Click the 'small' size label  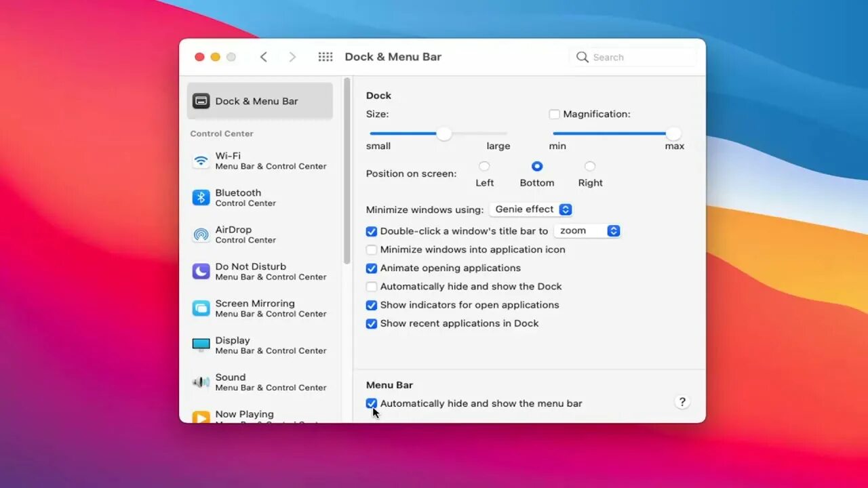[378, 146]
